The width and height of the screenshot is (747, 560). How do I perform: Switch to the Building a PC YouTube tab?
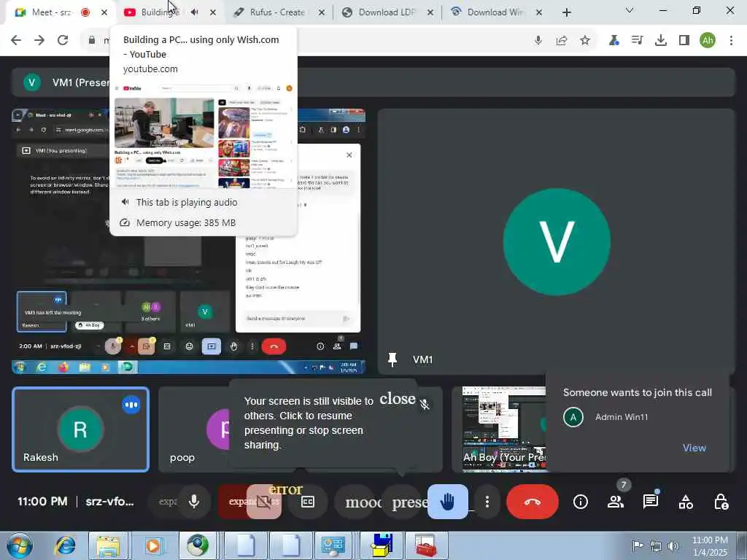[160, 12]
